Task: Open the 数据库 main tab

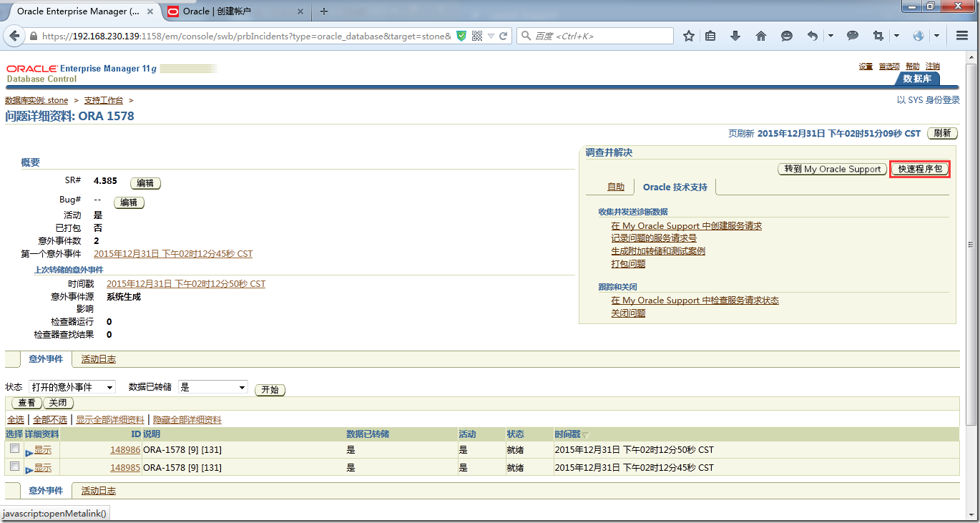Action: (x=918, y=79)
